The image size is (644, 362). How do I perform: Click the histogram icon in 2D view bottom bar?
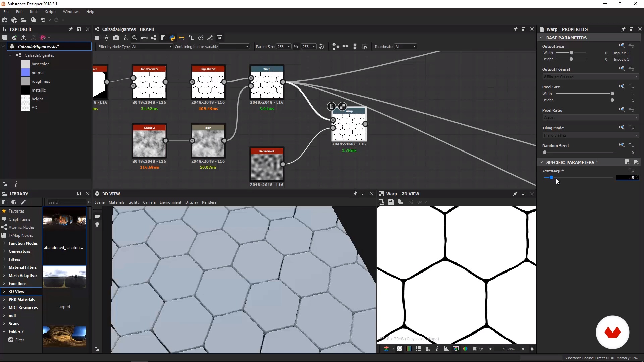pyautogui.click(x=446, y=349)
